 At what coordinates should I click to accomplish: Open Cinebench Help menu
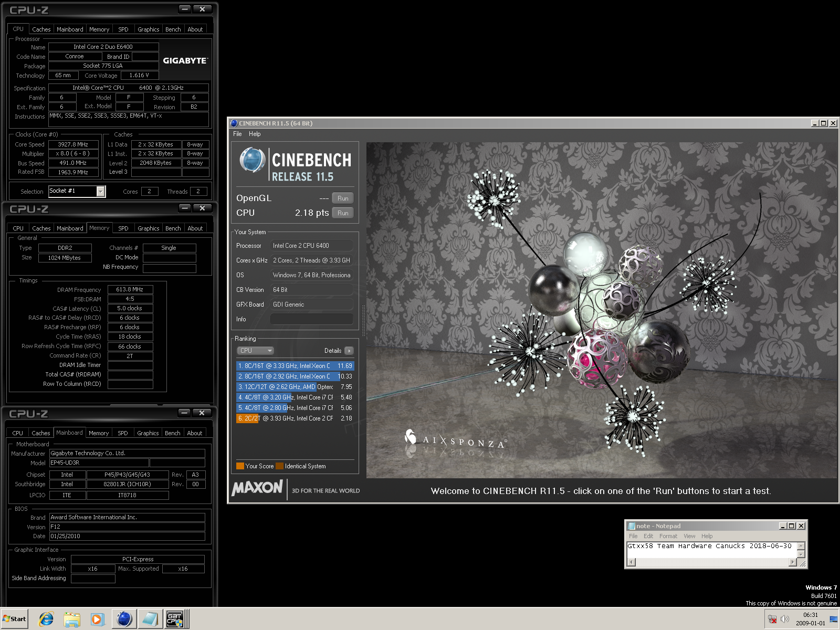click(x=255, y=134)
